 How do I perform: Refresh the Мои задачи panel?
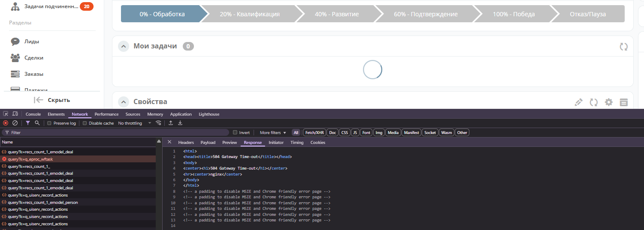623,47
